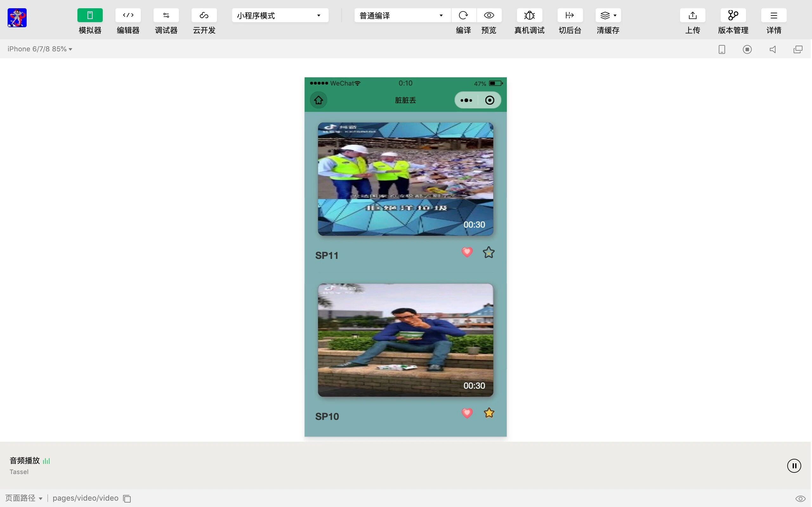812x507 pixels.
Task: Toggle the simulator panel button
Action: pyautogui.click(x=90, y=16)
